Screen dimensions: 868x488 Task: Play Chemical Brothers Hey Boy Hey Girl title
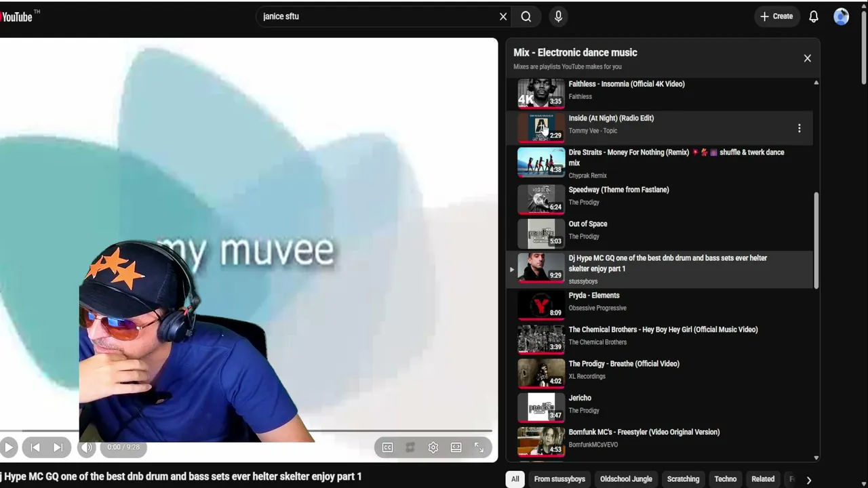(x=663, y=329)
